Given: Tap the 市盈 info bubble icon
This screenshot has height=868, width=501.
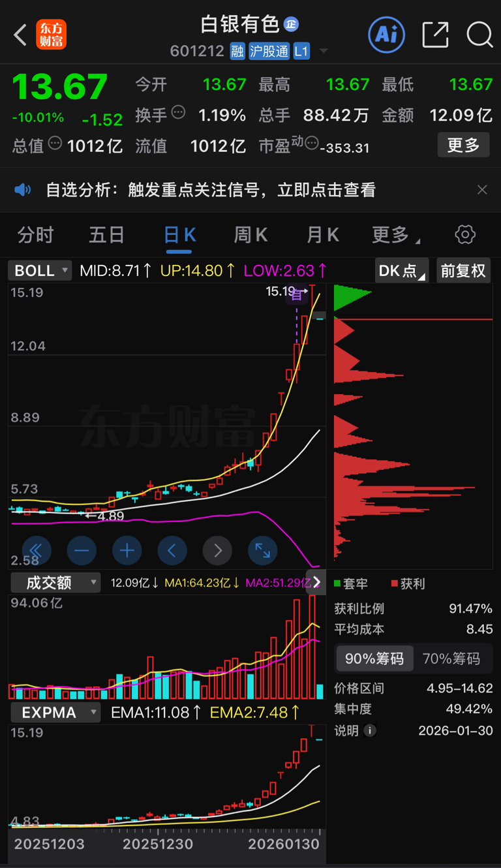Looking at the screenshot, I should click(x=312, y=143).
